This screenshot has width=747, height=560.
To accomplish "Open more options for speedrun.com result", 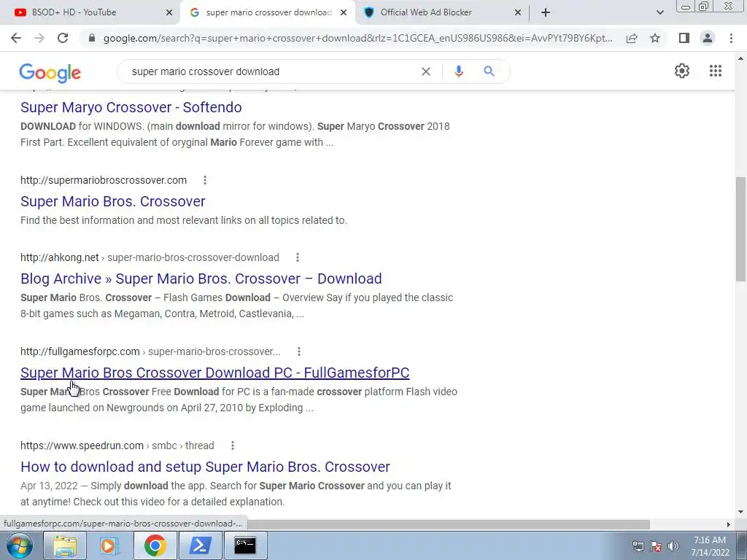I will [x=233, y=446].
